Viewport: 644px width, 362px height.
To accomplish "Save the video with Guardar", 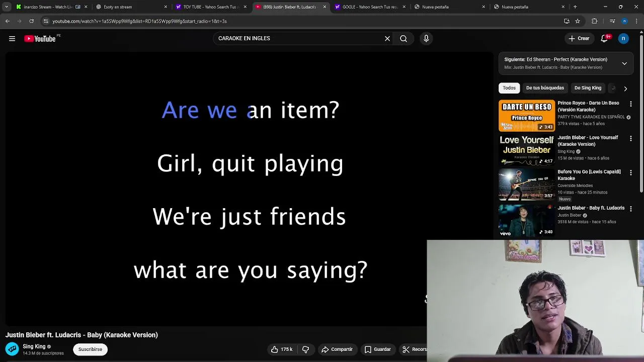I will pos(377,349).
